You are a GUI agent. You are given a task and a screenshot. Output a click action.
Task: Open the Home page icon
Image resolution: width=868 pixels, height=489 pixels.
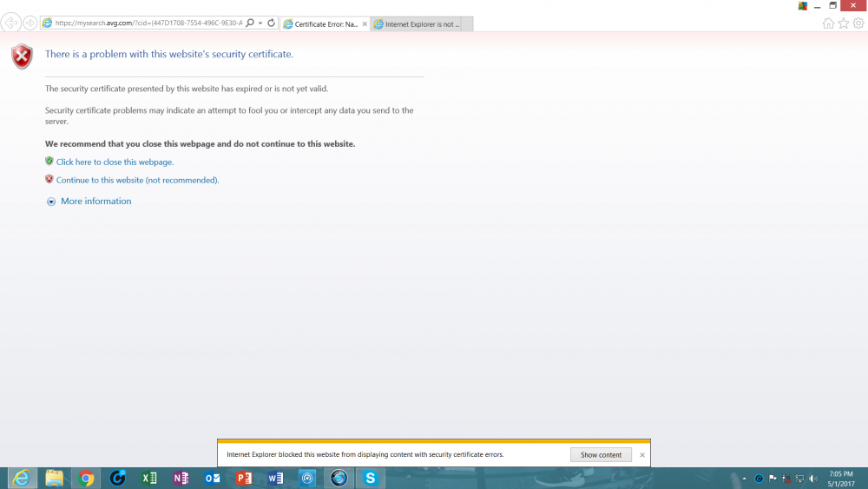click(828, 23)
